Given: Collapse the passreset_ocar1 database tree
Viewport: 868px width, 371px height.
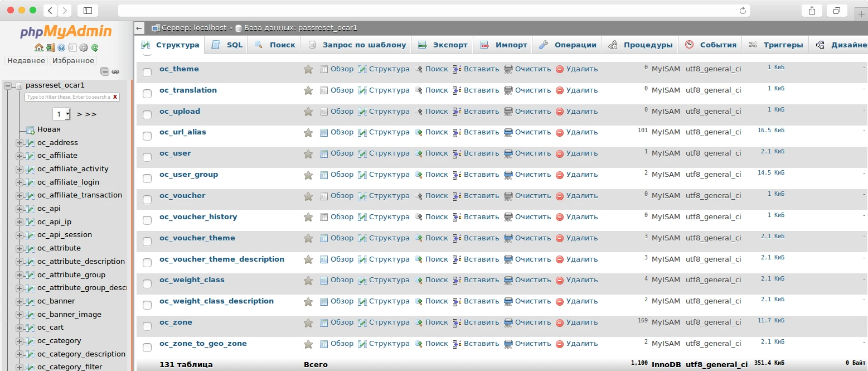Looking at the screenshot, I should [x=8, y=86].
